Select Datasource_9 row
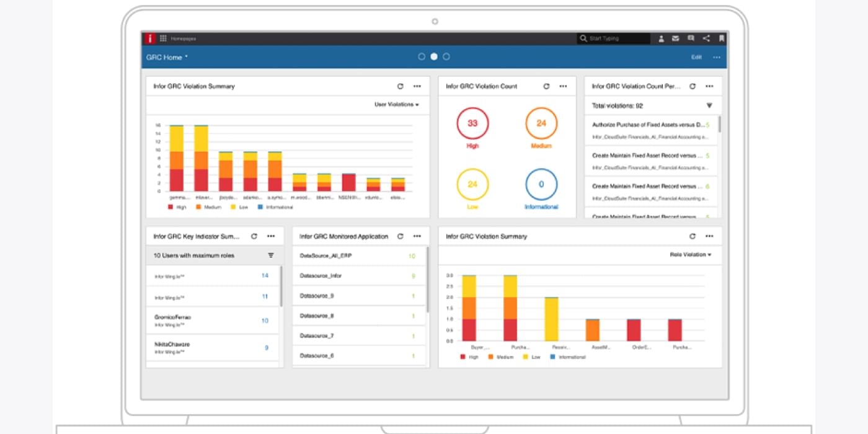Image resolution: width=868 pixels, height=434 pixels. [359, 296]
